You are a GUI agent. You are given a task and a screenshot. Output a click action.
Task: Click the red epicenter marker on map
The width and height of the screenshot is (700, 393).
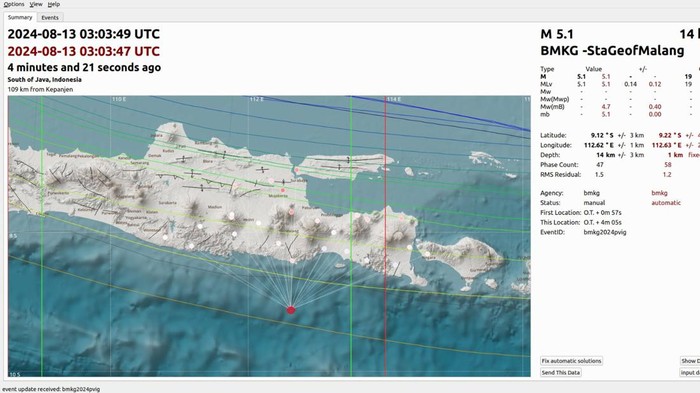[291, 310]
